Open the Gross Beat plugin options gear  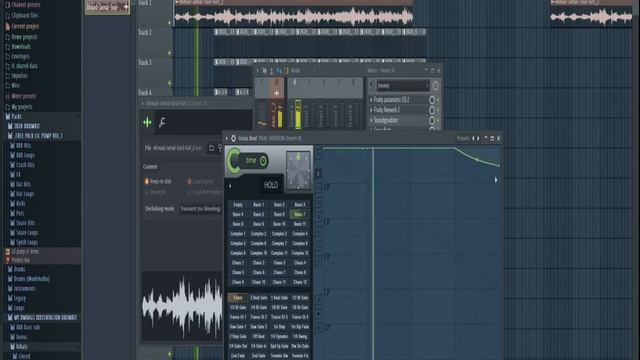coord(233,138)
